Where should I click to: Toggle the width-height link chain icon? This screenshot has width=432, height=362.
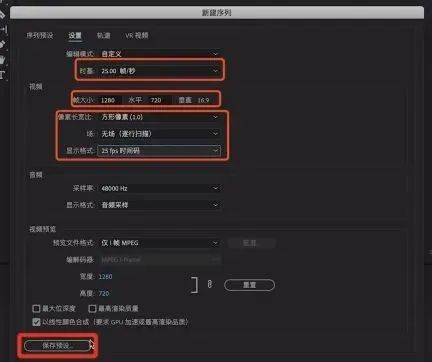coord(210,284)
